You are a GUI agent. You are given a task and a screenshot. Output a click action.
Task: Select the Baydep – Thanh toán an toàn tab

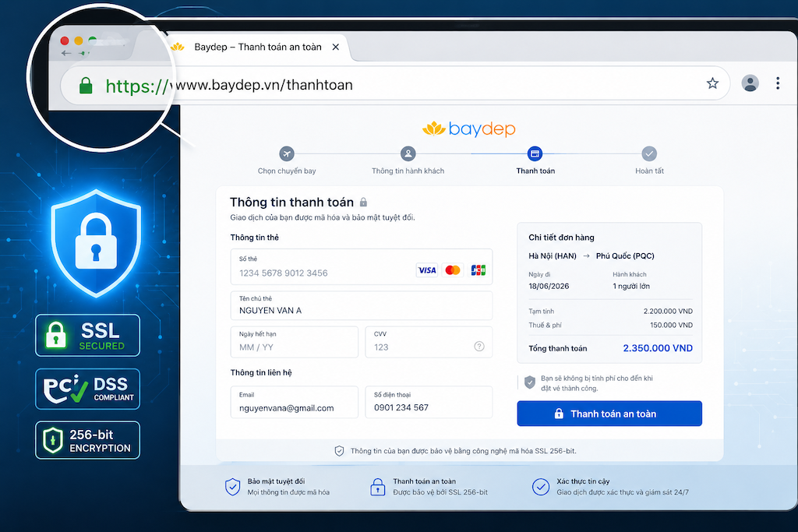[252, 48]
